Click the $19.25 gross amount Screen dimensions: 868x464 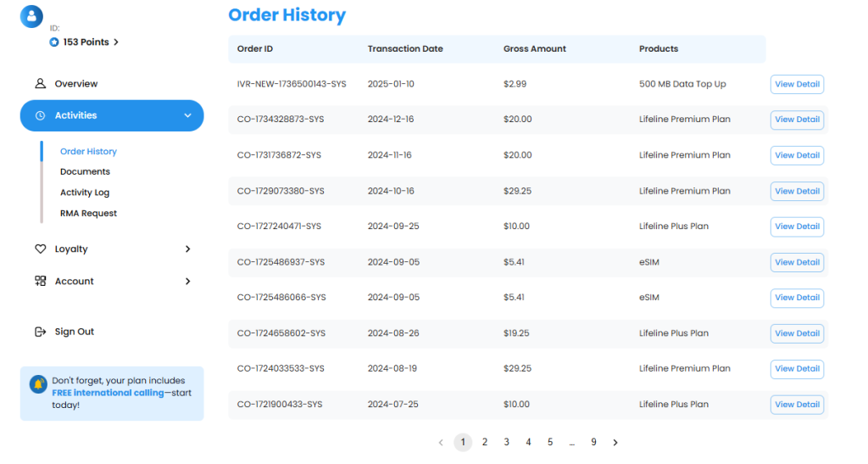click(x=516, y=333)
